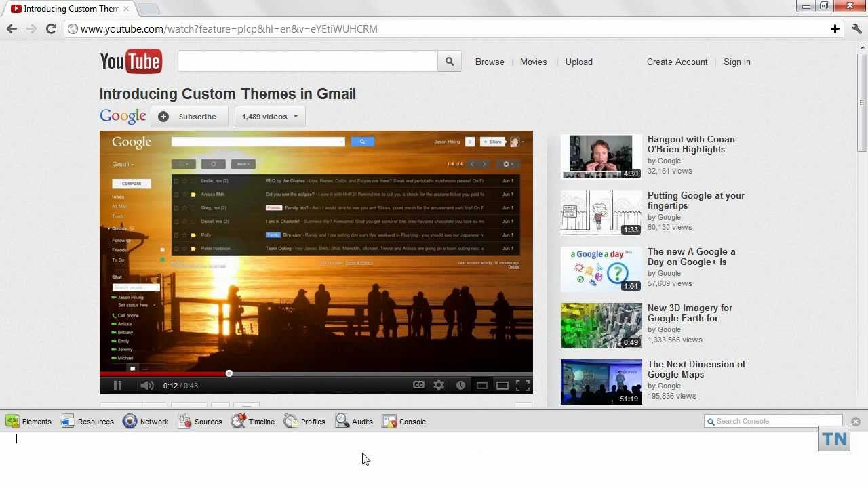Close the YouTube browser tab
The image size is (868, 488).
125,9
